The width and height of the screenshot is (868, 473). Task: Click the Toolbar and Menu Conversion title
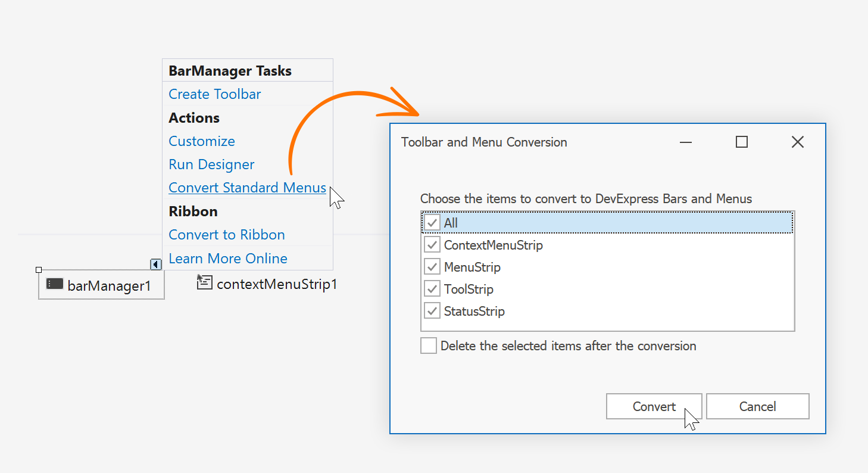tap(484, 142)
